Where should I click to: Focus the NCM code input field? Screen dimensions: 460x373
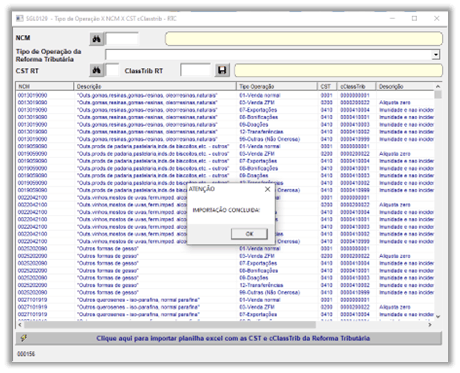122,39
